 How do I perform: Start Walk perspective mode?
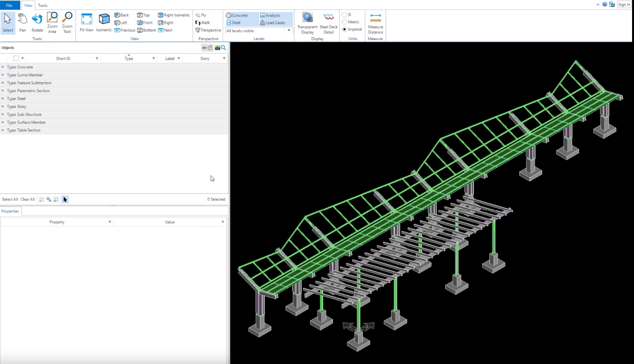(x=203, y=23)
